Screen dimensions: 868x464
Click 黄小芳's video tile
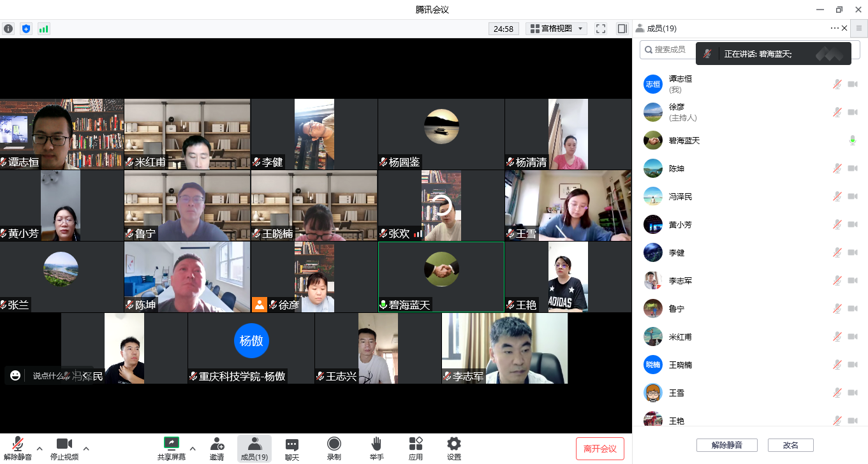pos(61,205)
